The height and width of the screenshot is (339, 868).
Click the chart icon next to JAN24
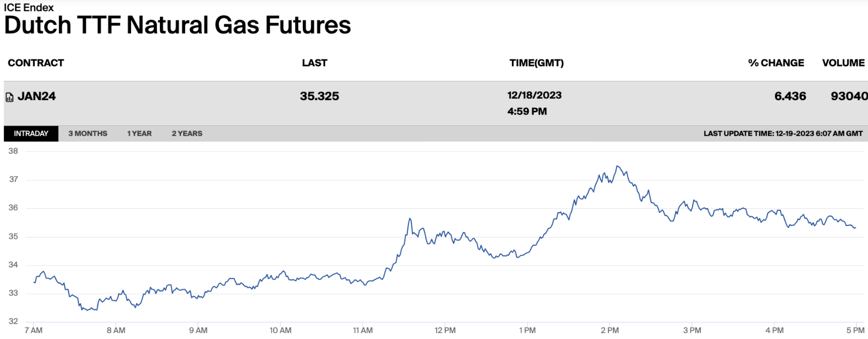coord(9,97)
